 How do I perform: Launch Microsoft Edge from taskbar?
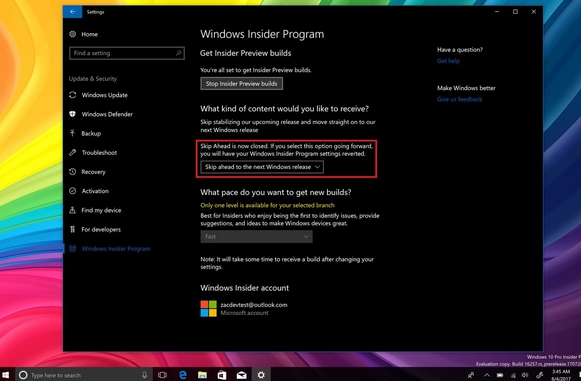(183, 375)
